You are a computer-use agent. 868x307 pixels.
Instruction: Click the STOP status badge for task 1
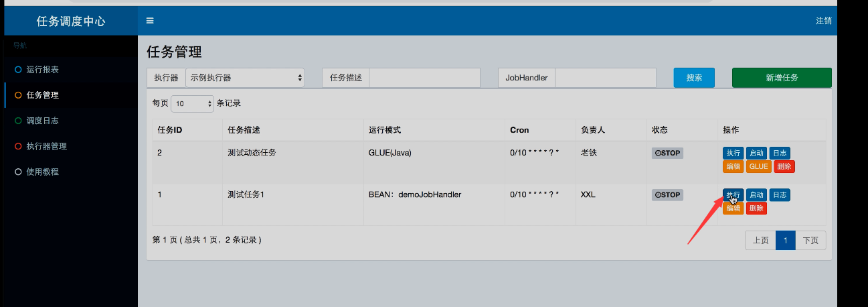tap(667, 194)
